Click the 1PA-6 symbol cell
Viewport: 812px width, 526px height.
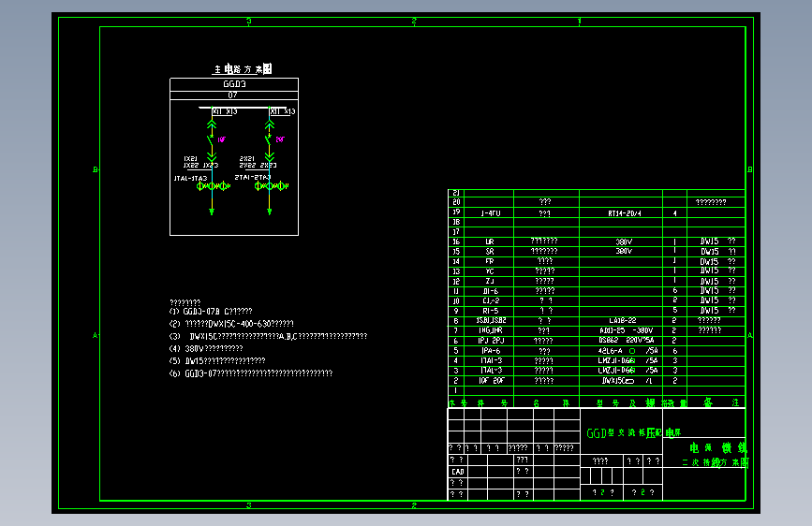tap(491, 350)
